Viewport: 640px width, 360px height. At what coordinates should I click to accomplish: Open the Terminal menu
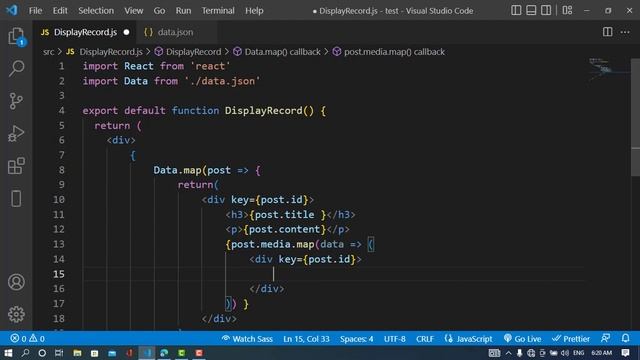pyautogui.click(x=218, y=11)
